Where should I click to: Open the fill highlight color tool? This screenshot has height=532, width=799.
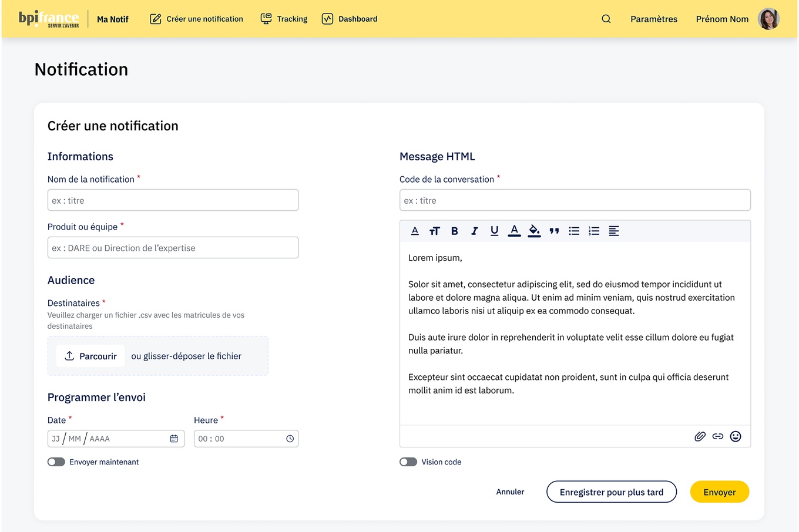pos(534,231)
